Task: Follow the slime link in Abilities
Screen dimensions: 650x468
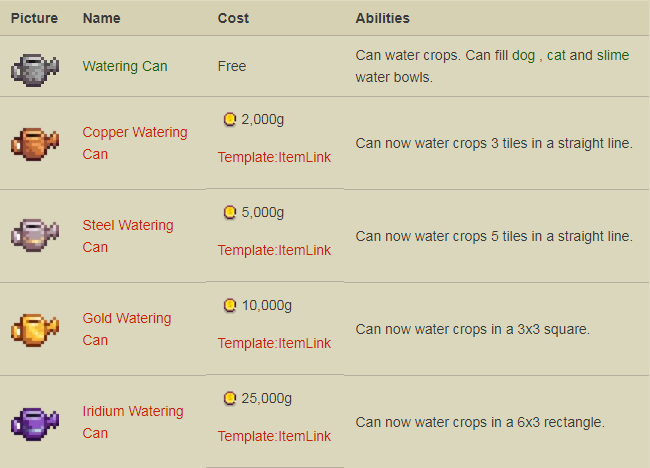Action: click(612, 55)
